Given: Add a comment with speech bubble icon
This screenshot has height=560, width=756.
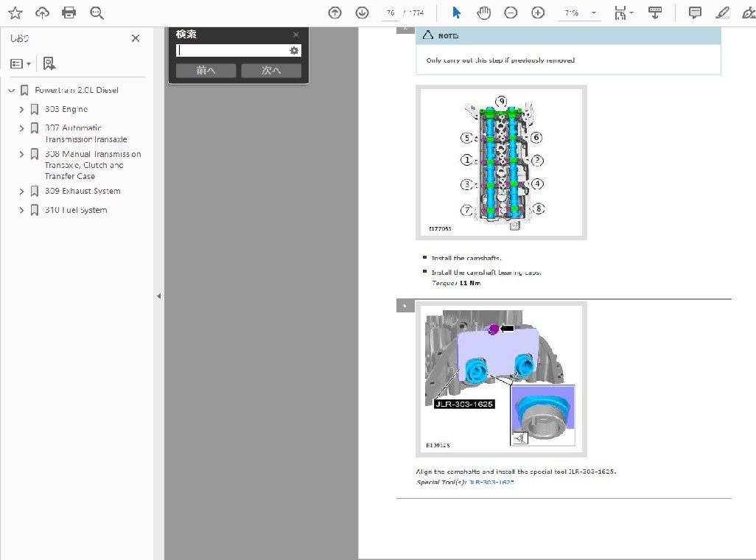Looking at the screenshot, I should click(695, 13).
